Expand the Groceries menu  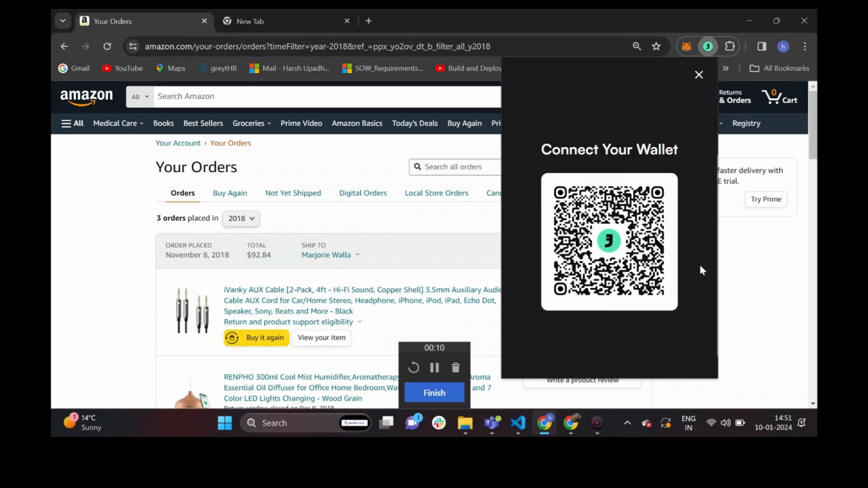(252, 123)
